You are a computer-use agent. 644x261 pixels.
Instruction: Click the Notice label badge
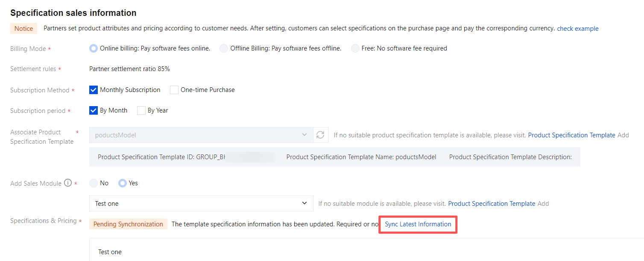pyautogui.click(x=23, y=29)
